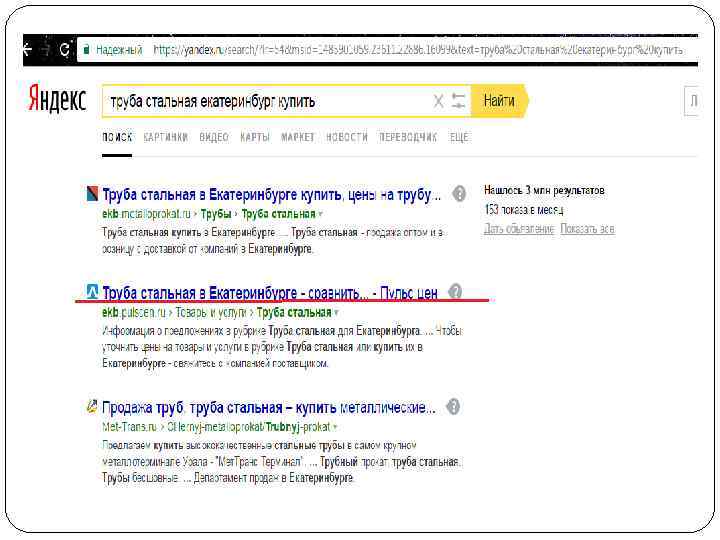This screenshot has height=540, width=720.
Task: Click the Товары и услуги breadcrumb
Action: (x=211, y=313)
